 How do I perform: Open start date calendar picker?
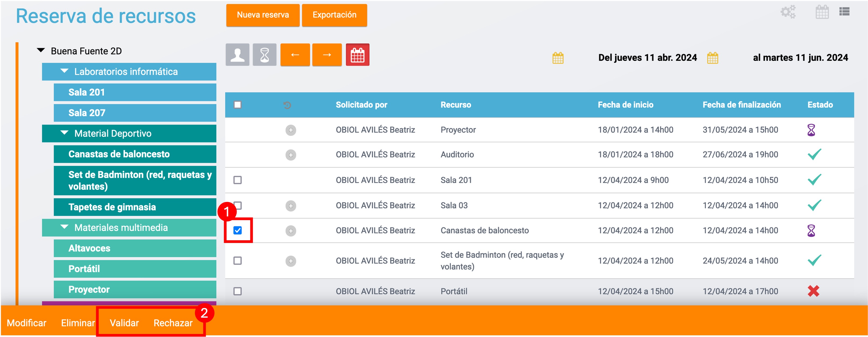coord(558,58)
